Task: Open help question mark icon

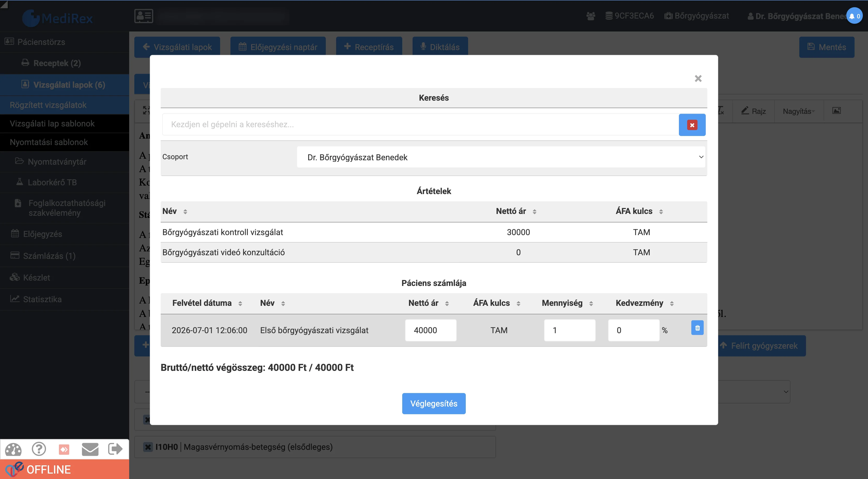Action: pyautogui.click(x=39, y=449)
